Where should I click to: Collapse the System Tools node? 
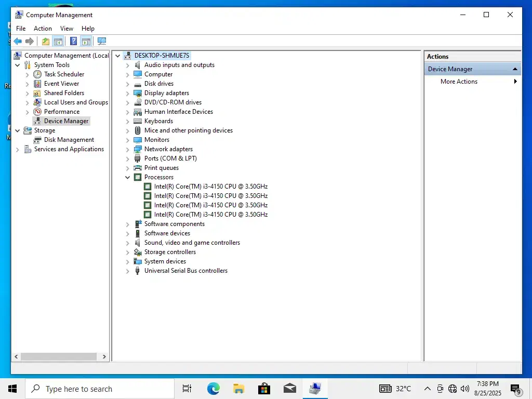[x=18, y=65]
